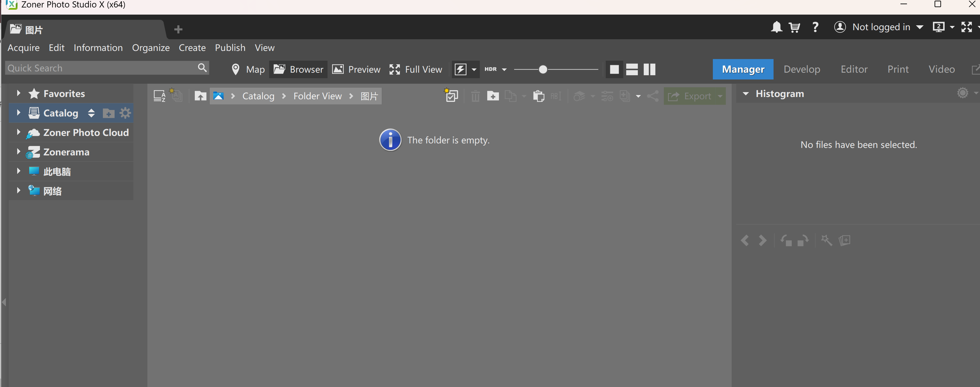Click the rename icon
Image resolution: width=980 pixels, height=387 pixels.
tap(555, 96)
